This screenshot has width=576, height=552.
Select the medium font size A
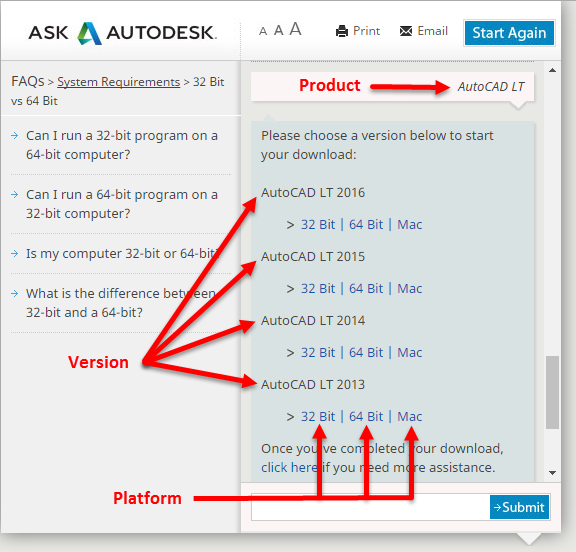(278, 30)
